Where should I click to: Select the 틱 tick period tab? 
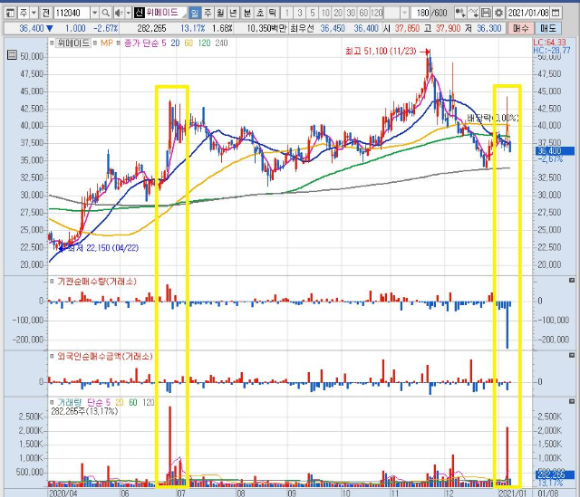[x=273, y=13]
